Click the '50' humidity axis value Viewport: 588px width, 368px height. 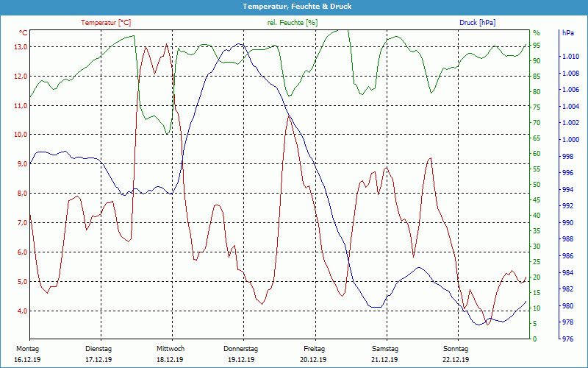pos(537,185)
